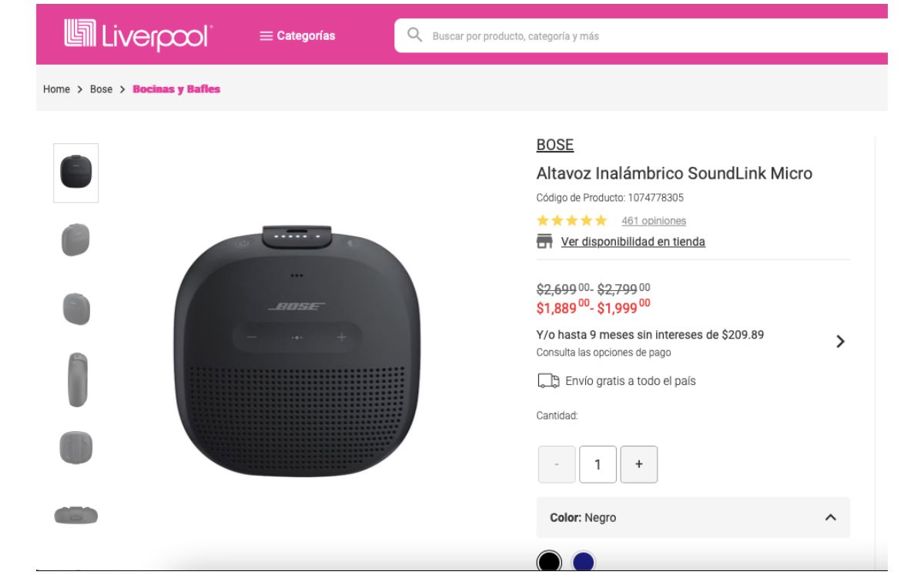
Task: Open Bocinas y Bafles breadcrumb
Action: coord(176,89)
